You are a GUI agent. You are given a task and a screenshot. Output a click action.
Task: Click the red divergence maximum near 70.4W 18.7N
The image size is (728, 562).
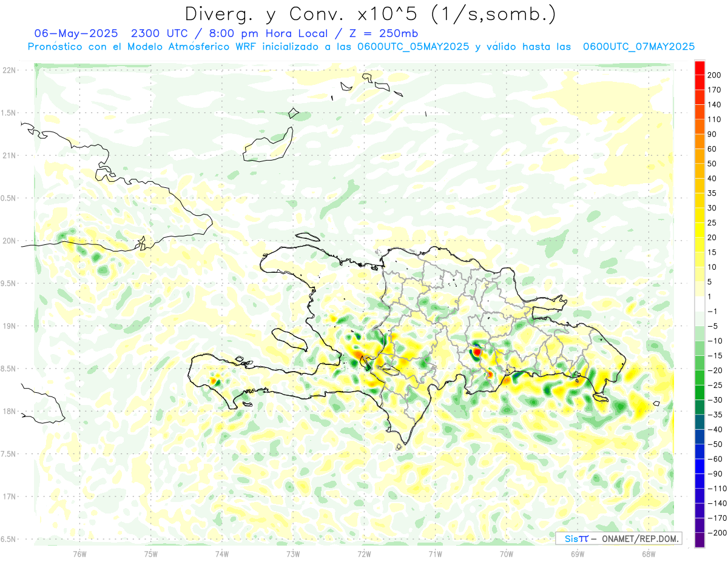[x=477, y=352]
